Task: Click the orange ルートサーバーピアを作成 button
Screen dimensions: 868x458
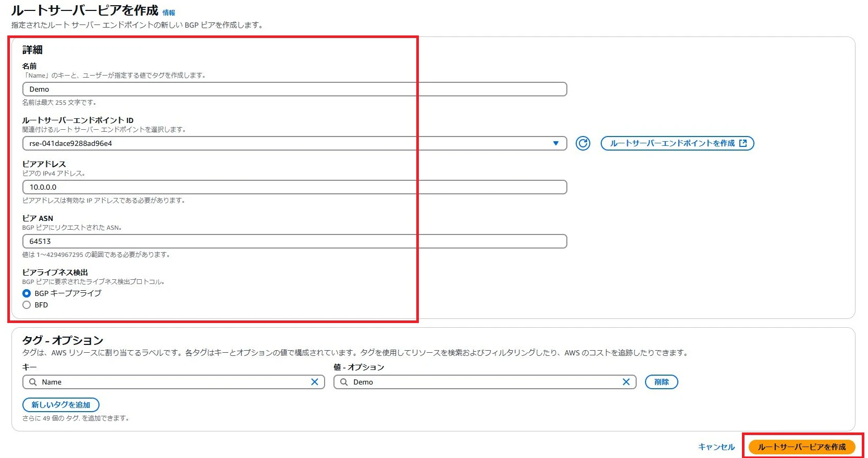Action: pos(802,447)
